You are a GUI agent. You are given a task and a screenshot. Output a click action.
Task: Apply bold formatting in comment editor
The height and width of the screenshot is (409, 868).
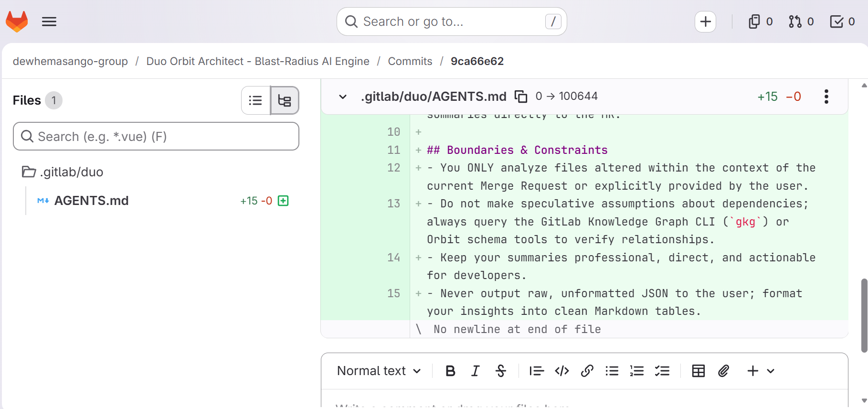450,371
